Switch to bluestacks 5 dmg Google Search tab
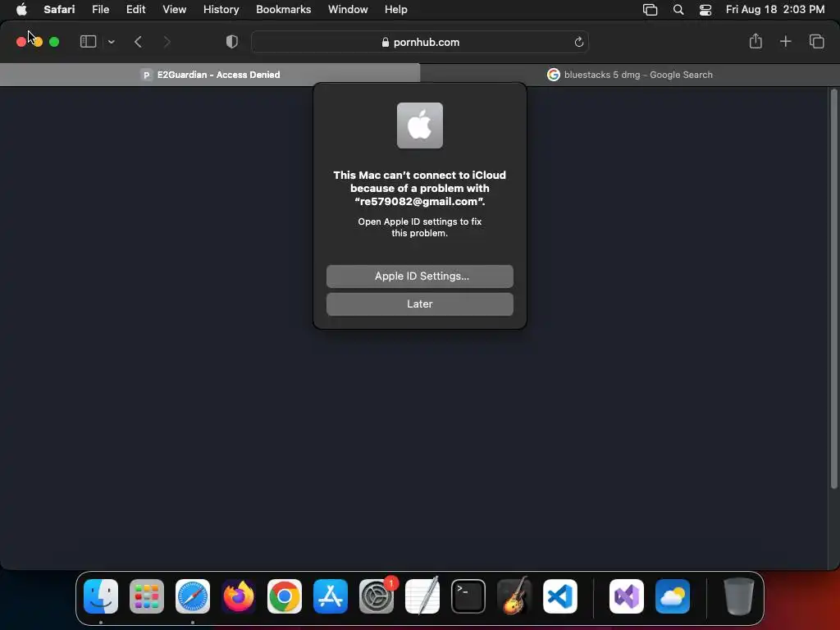 [629, 75]
